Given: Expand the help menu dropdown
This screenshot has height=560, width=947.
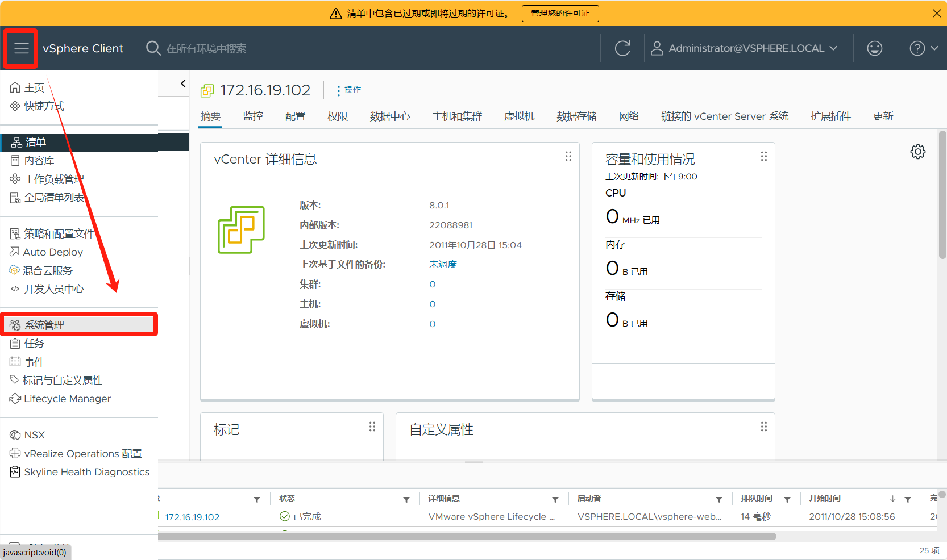Looking at the screenshot, I should [x=923, y=48].
